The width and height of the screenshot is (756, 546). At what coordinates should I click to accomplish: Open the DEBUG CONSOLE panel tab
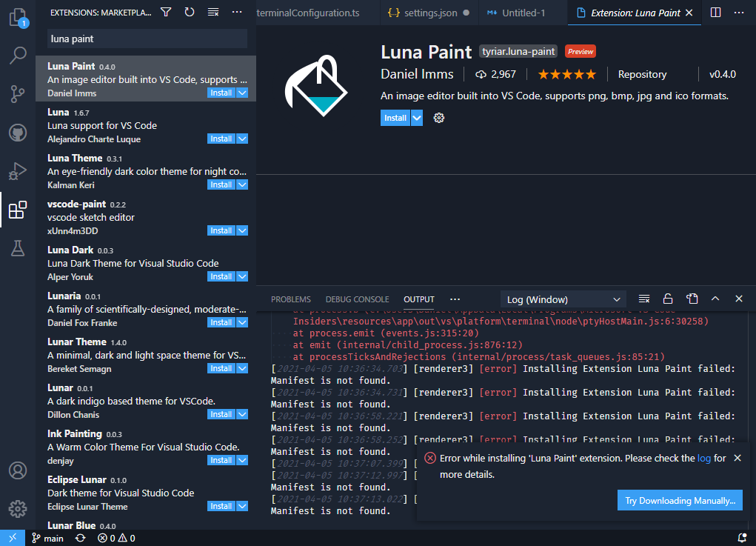358,299
